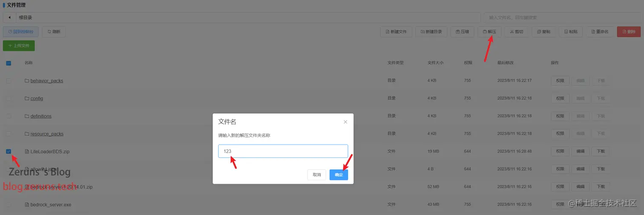The width and height of the screenshot is (644, 215).
Task: Click 权限 in the config row
Action: tap(560, 99)
